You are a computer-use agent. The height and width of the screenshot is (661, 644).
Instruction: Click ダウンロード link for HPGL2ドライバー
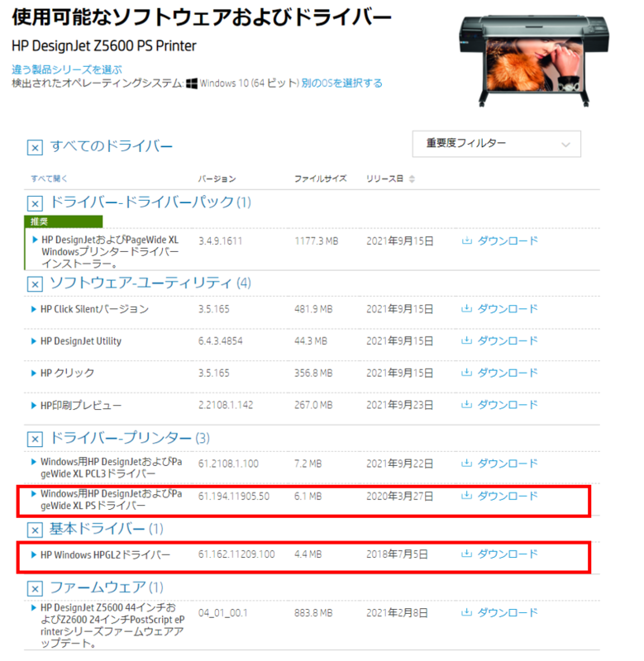[508, 554]
